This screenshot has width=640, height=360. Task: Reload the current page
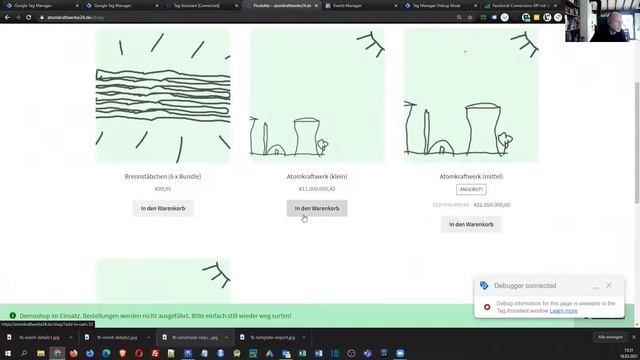(x=29, y=18)
